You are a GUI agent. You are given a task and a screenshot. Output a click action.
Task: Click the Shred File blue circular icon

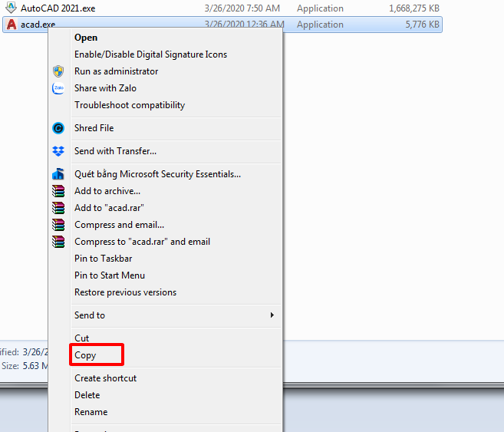(x=58, y=128)
